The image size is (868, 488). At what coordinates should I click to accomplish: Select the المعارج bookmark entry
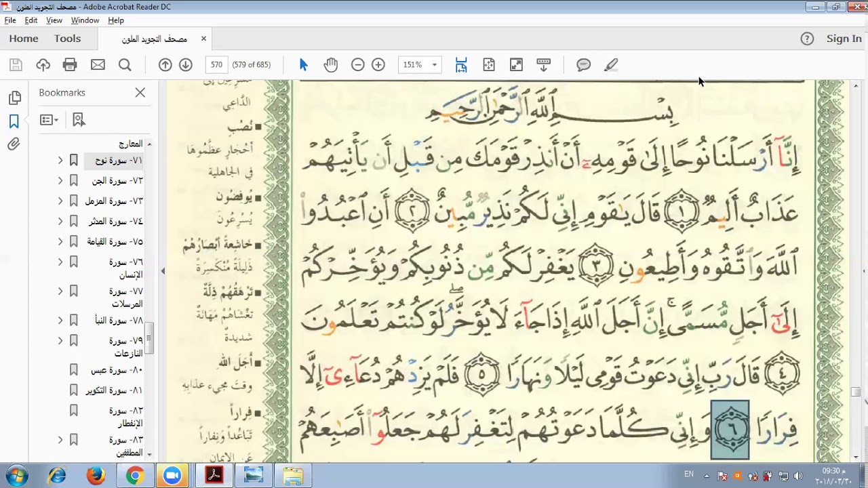point(130,144)
